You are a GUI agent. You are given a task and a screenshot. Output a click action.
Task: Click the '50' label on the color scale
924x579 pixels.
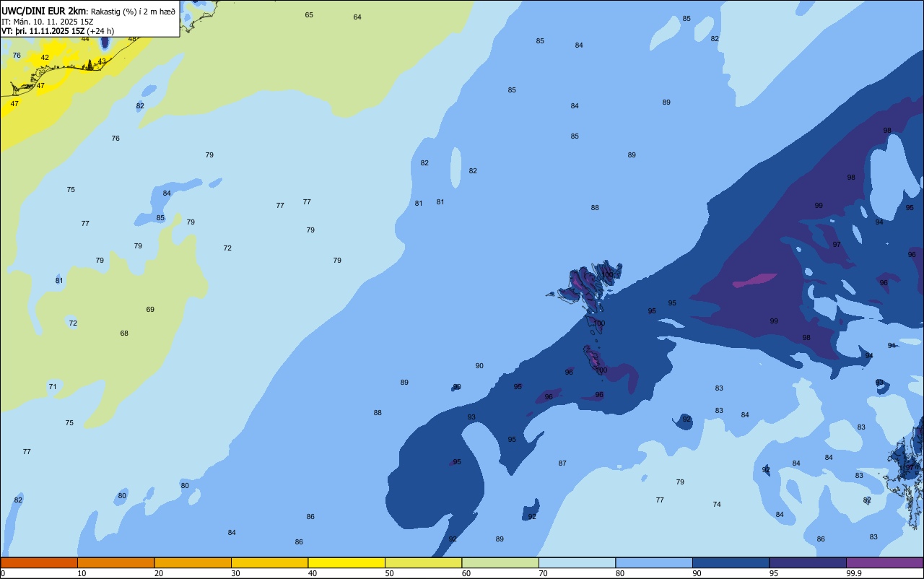pyautogui.click(x=389, y=573)
